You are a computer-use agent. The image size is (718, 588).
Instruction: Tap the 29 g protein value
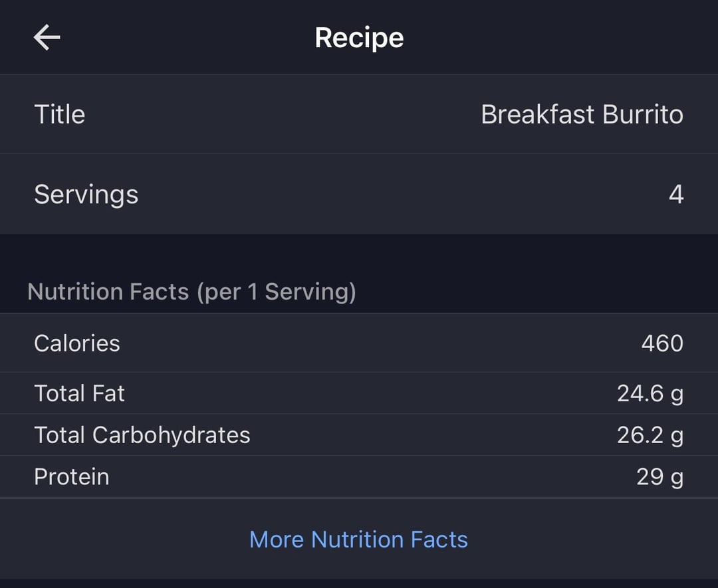pyautogui.click(x=660, y=477)
